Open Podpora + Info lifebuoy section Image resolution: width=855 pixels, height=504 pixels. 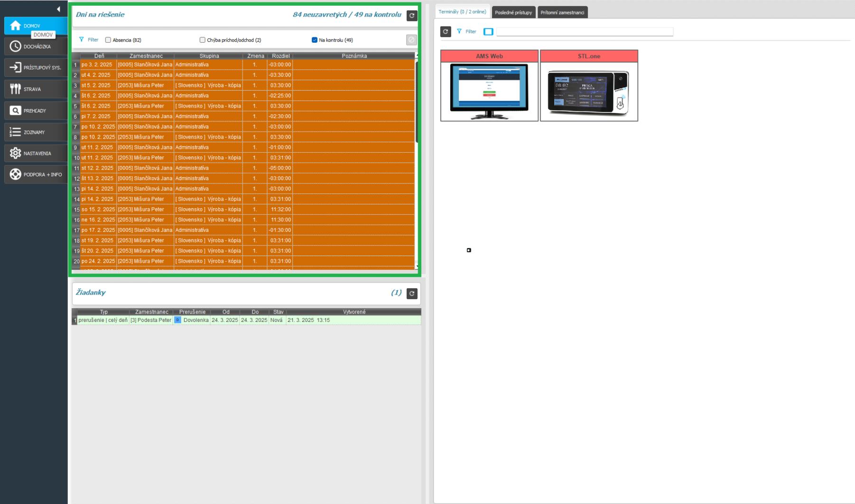(36, 174)
